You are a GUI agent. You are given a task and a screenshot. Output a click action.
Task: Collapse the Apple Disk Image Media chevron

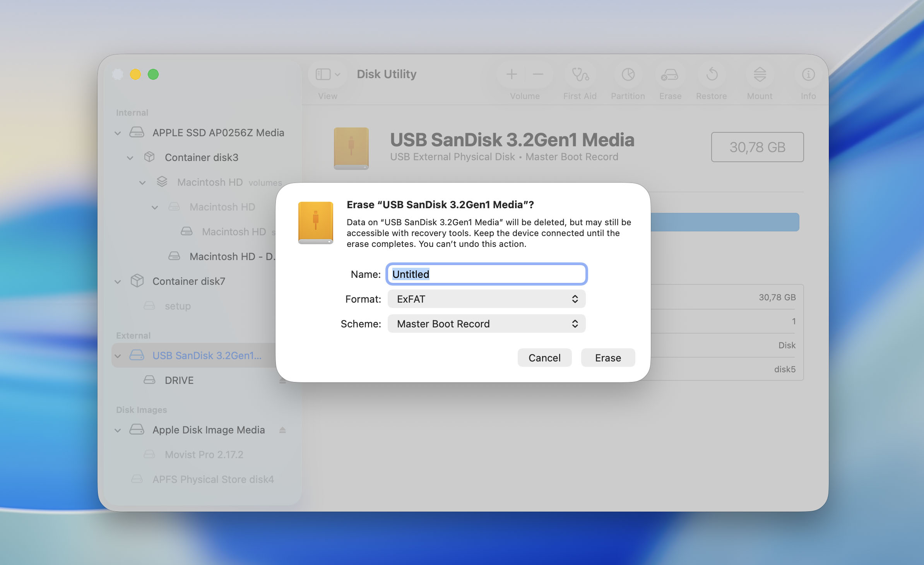118,430
